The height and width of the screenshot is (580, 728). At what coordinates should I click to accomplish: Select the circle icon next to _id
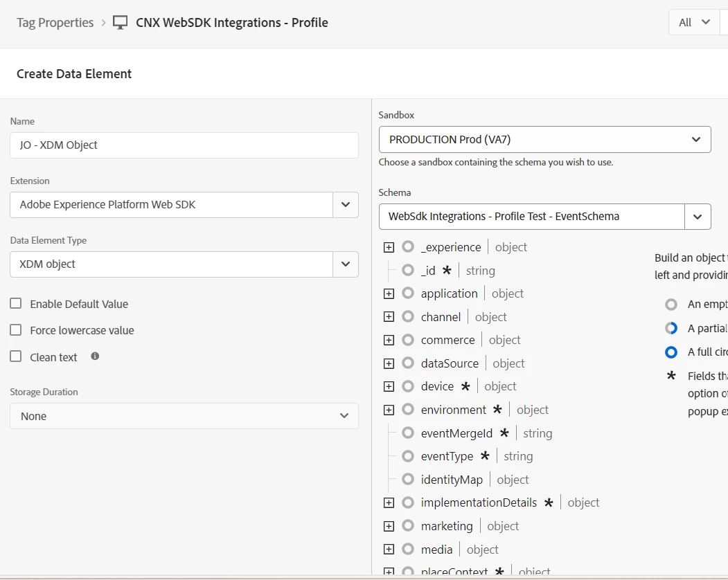(x=408, y=271)
